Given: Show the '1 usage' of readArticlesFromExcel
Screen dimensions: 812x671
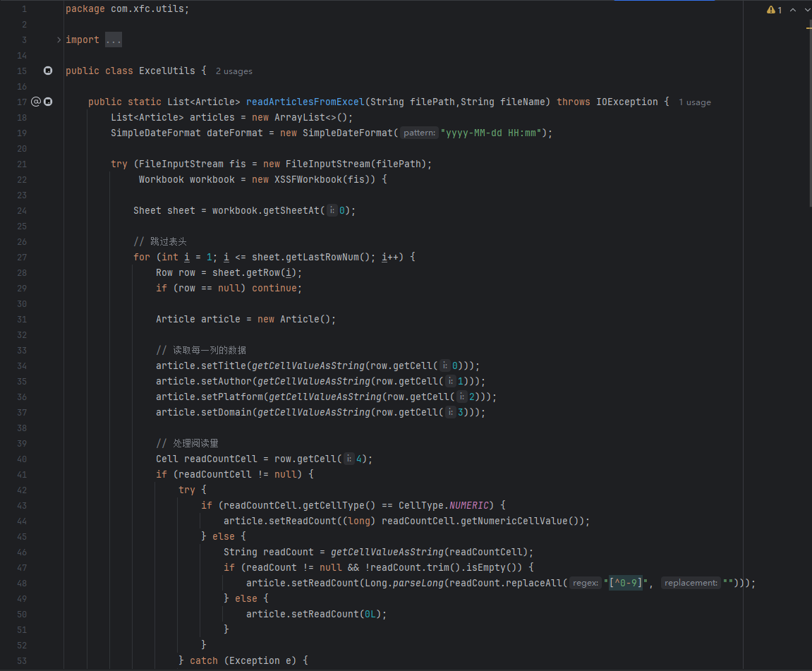Looking at the screenshot, I should point(694,102).
